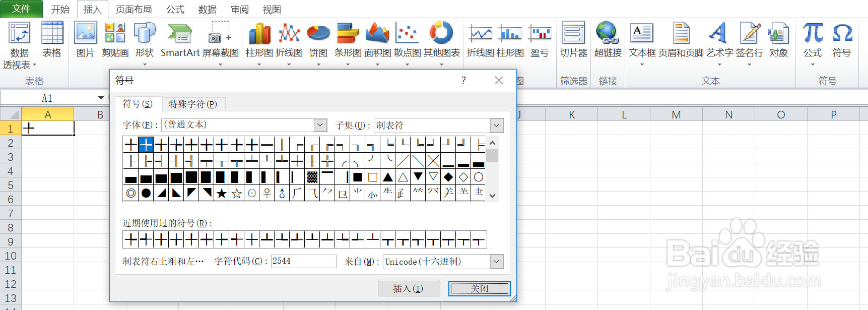868x310 pixels.
Task: Expand the WordArt dropdown arrow
Action: pyautogui.click(x=719, y=65)
